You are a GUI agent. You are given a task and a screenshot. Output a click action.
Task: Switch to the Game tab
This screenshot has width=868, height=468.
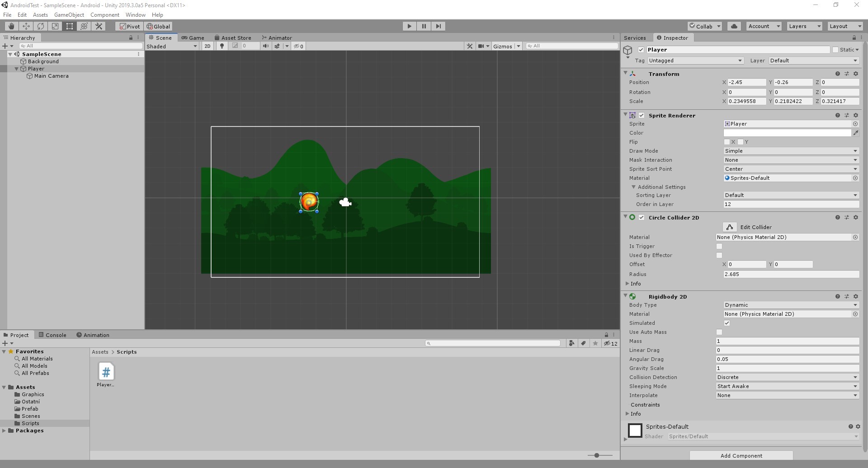[x=193, y=37]
